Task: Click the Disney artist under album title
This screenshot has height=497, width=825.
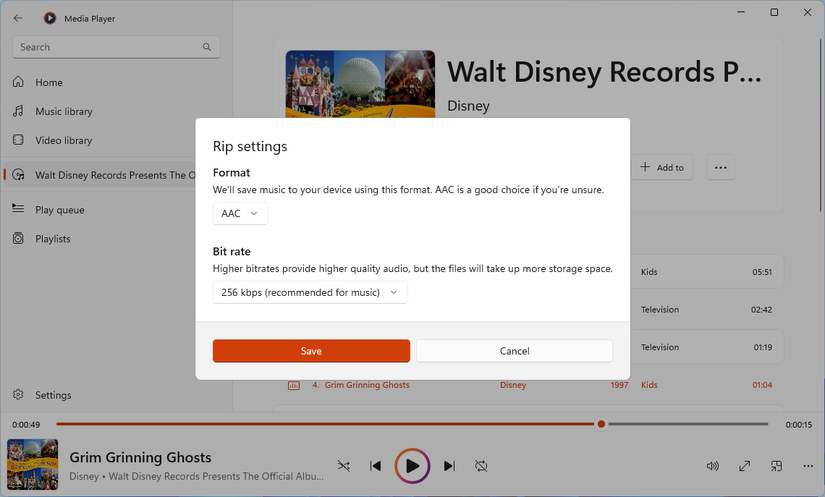Action: tap(468, 106)
